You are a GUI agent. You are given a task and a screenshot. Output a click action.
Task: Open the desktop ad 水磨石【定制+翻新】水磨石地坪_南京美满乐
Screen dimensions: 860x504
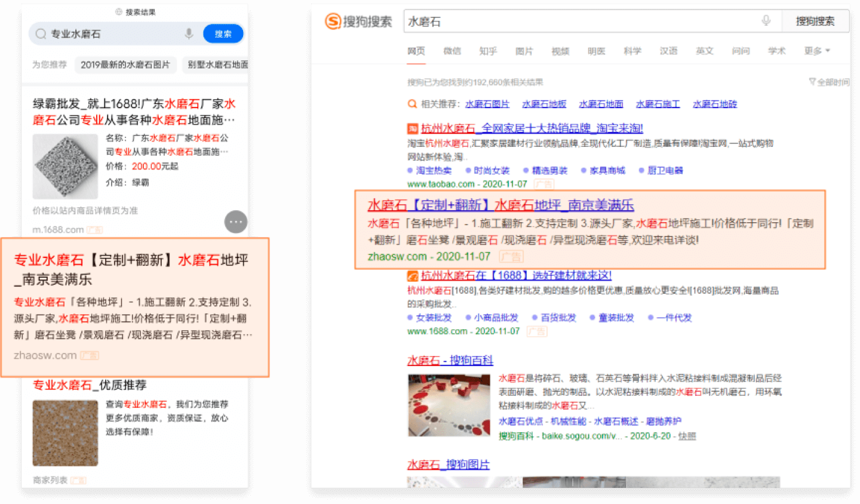click(500, 205)
